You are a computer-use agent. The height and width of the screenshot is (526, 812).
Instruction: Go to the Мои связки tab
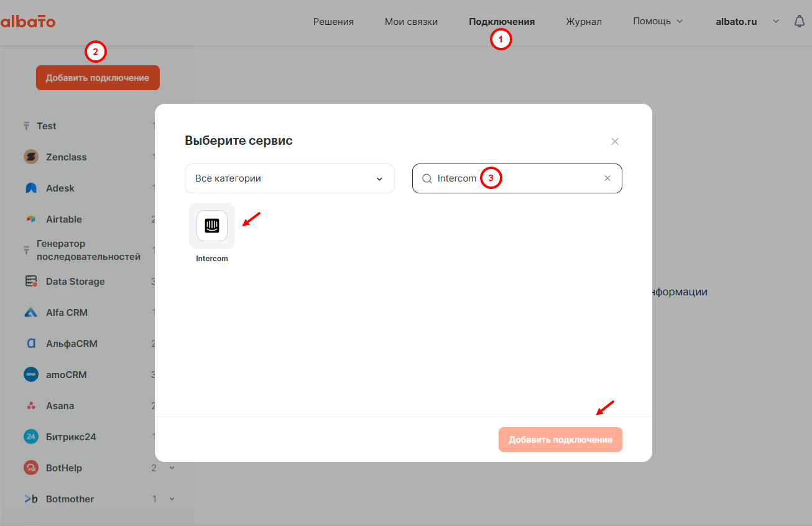[411, 22]
